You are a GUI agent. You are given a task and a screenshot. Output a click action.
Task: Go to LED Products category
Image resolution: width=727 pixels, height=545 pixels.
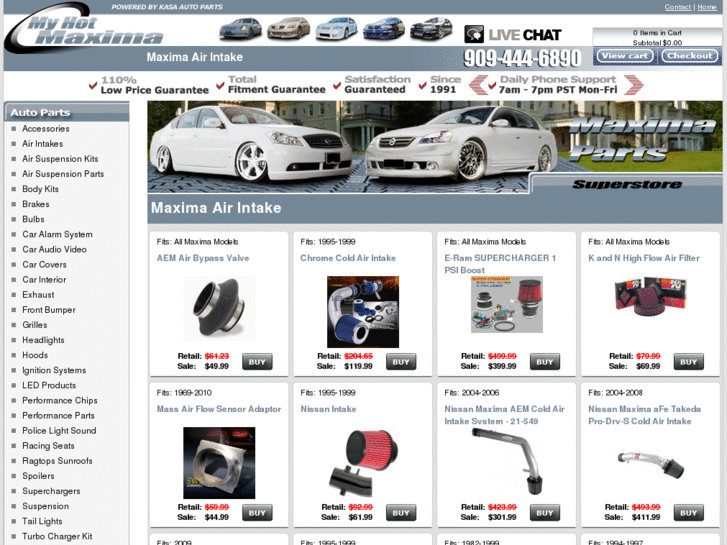tap(49, 385)
